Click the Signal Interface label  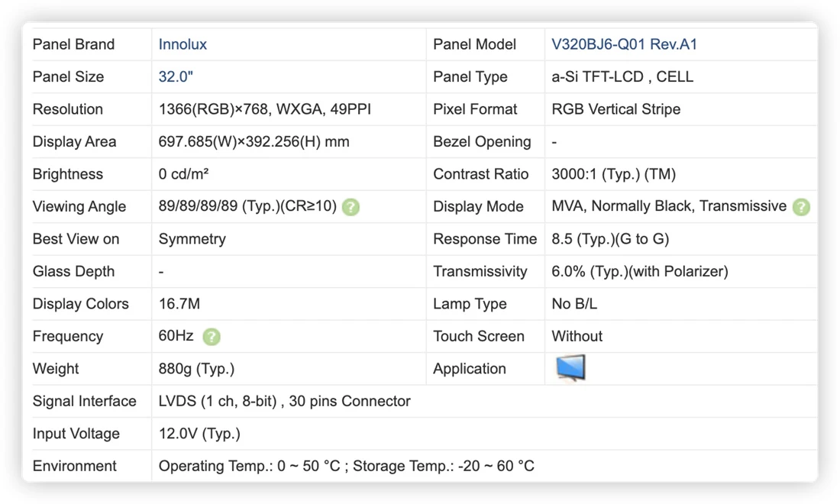click(85, 401)
